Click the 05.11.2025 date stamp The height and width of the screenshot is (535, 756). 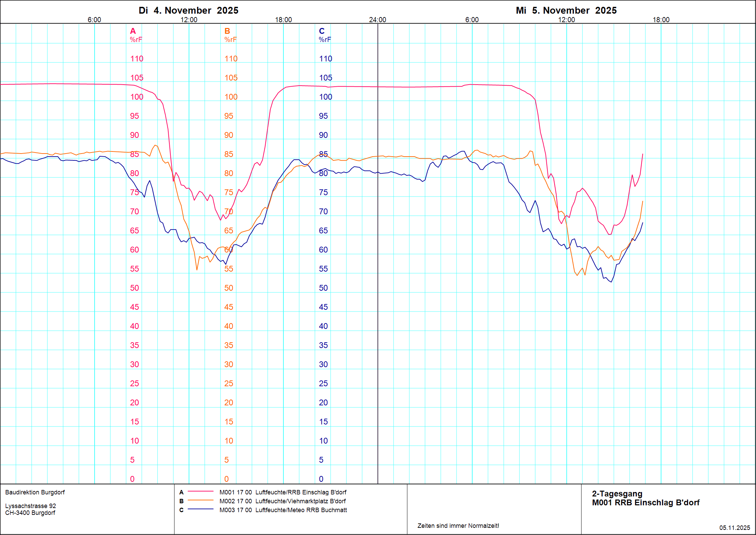coord(734,528)
